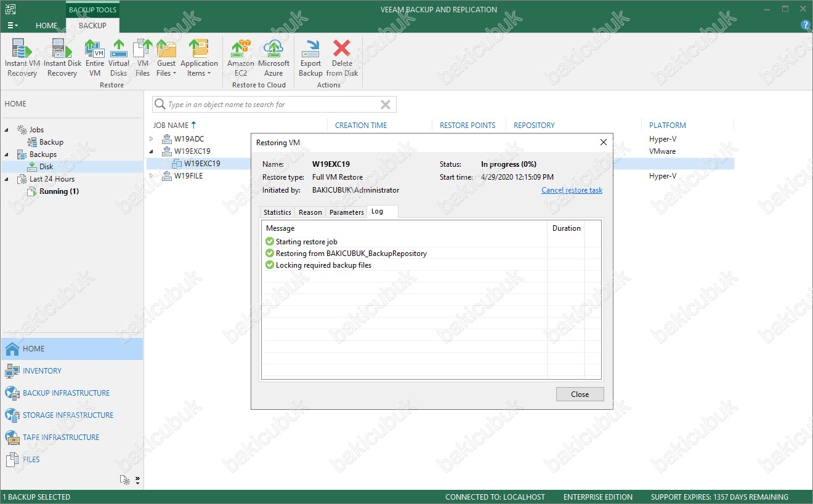Start Instant Disk Recovery
Image resolution: width=813 pixels, height=504 pixels.
[x=62, y=58]
